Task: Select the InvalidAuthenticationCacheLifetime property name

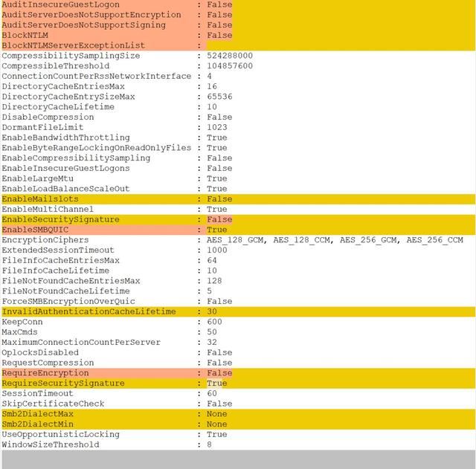Action: click(x=89, y=311)
